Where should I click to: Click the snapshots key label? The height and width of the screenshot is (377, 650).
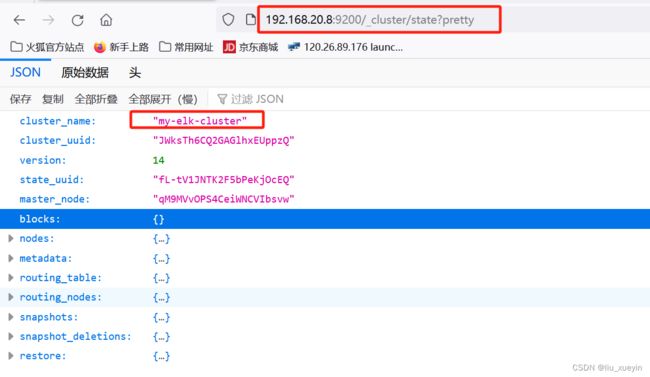click(x=49, y=317)
